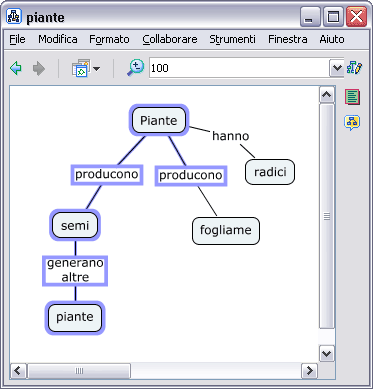This screenshot has height=389, width=373.
Task: Click the green back arrow icon
Action: 16,68
